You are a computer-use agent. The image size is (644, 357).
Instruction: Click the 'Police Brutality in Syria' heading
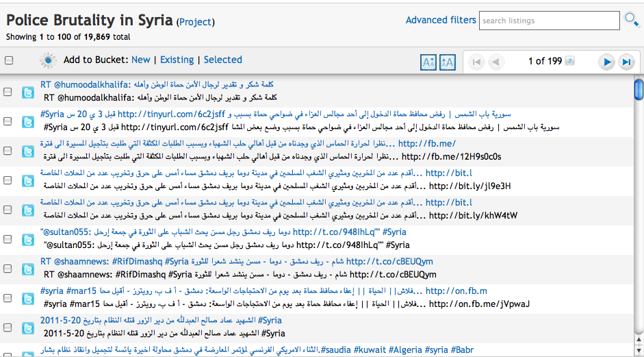[x=89, y=20]
